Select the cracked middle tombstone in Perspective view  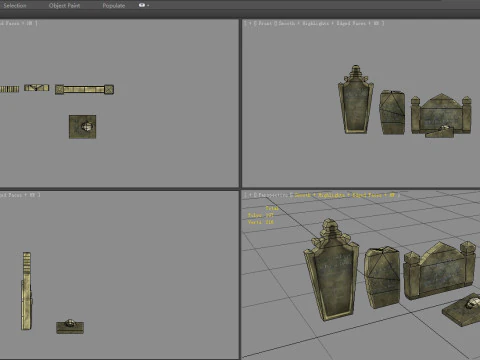(382, 277)
